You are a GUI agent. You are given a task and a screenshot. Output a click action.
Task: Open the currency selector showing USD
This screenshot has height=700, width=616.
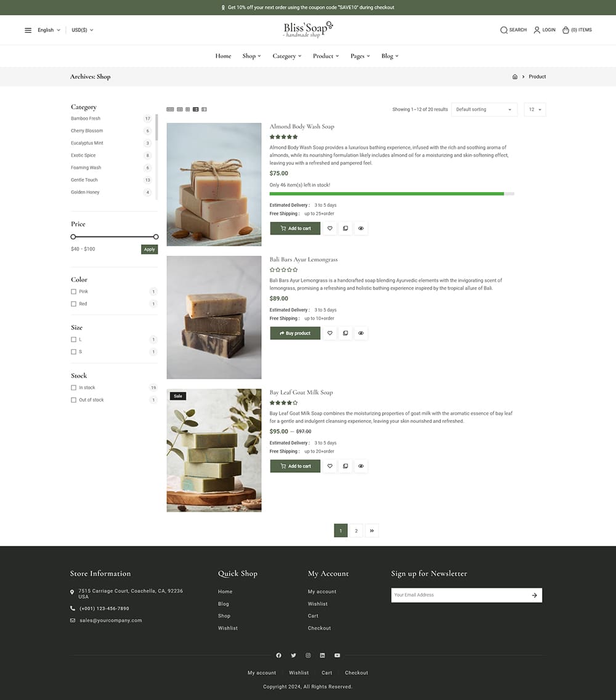click(81, 30)
